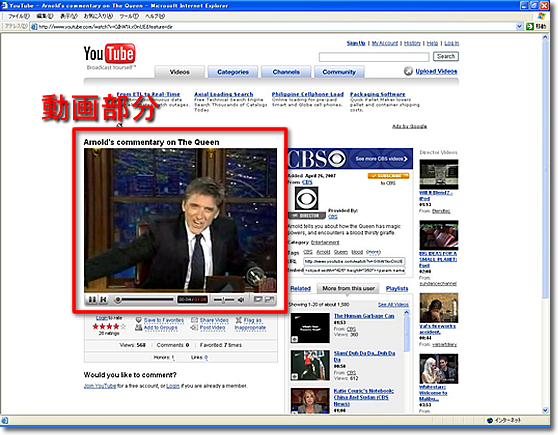This screenshot has height=435, width=558.
Task: Open The Human Garbage Can thumbnail
Action: (x=310, y=328)
